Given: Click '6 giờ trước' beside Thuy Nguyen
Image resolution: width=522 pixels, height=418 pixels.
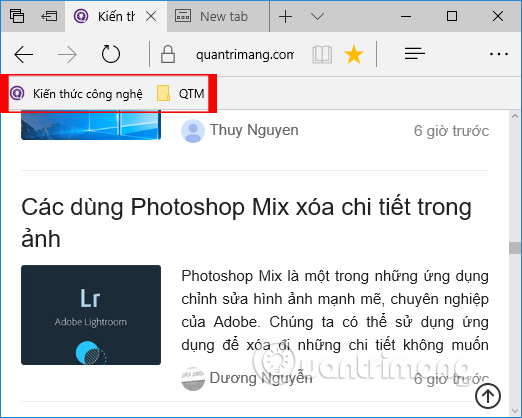Looking at the screenshot, I should [451, 131].
